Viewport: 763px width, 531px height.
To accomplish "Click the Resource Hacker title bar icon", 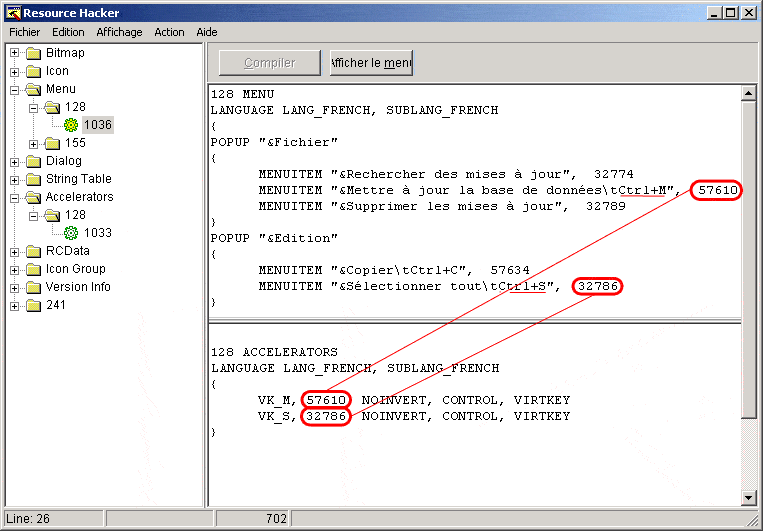I will (x=14, y=13).
